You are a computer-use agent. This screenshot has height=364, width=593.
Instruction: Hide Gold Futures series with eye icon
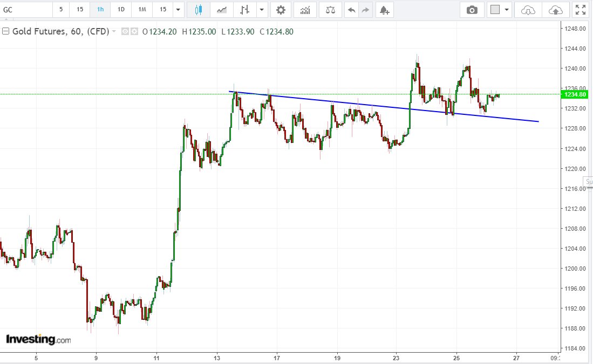pos(125,32)
